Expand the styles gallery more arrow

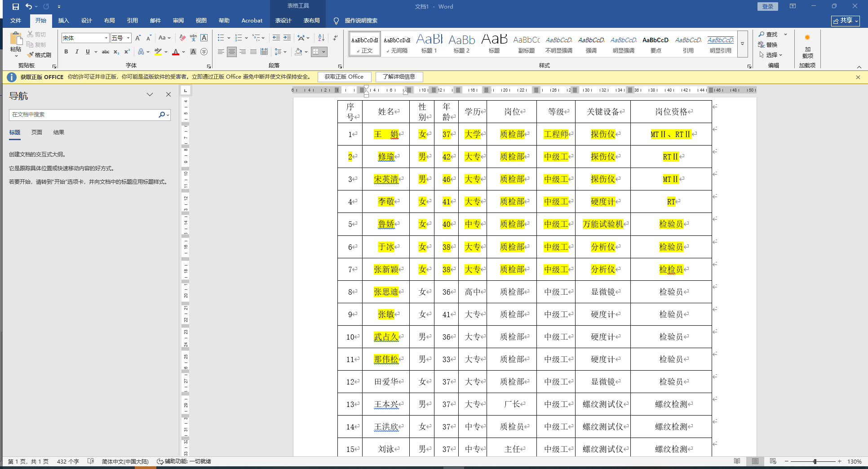[742, 44]
